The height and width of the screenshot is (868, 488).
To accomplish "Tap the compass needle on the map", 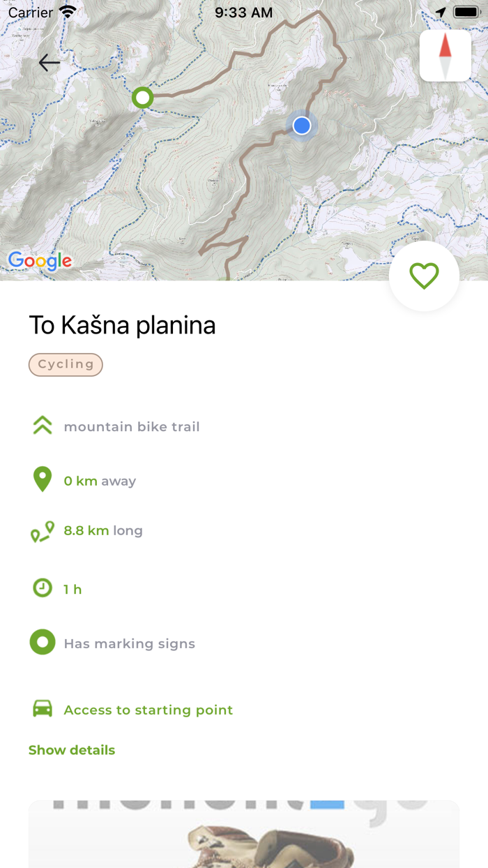I will [445, 54].
